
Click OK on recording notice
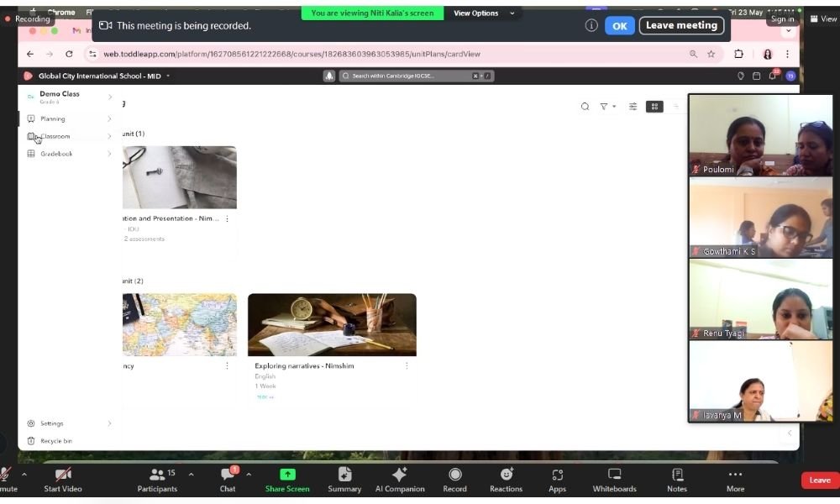[619, 26]
